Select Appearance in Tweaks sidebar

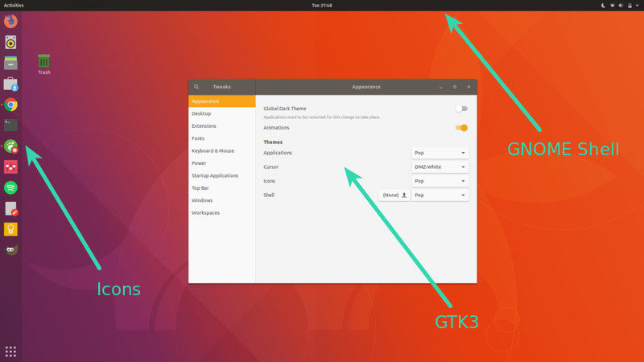222,101
